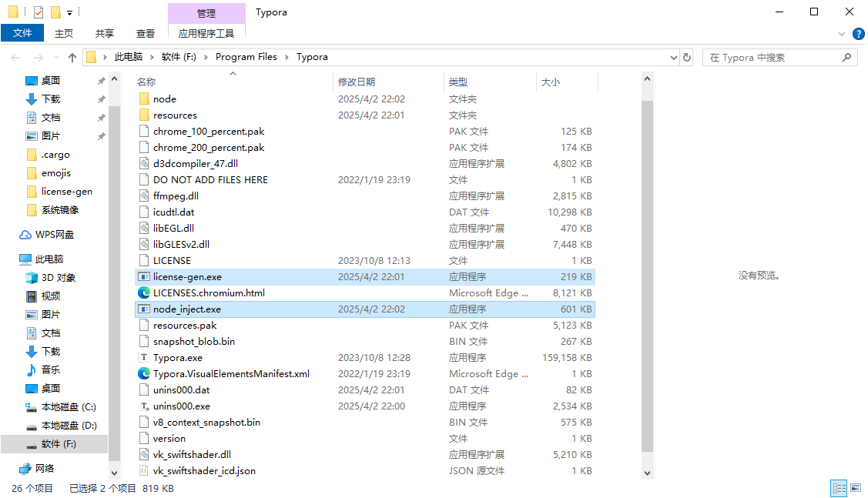Refresh the current folder view
Image resolution: width=868 pixels, height=498 pixels.
pyautogui.click(x=687, y=58)
